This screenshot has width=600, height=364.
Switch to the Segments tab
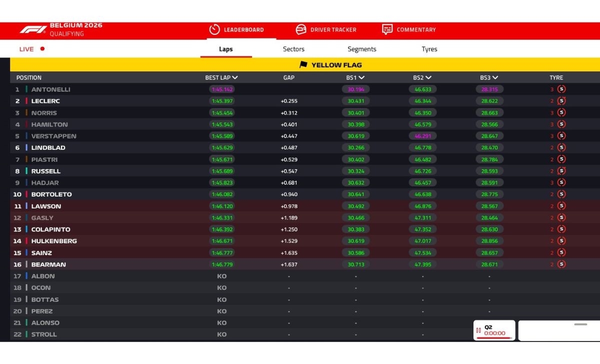[x=362, y=49]
